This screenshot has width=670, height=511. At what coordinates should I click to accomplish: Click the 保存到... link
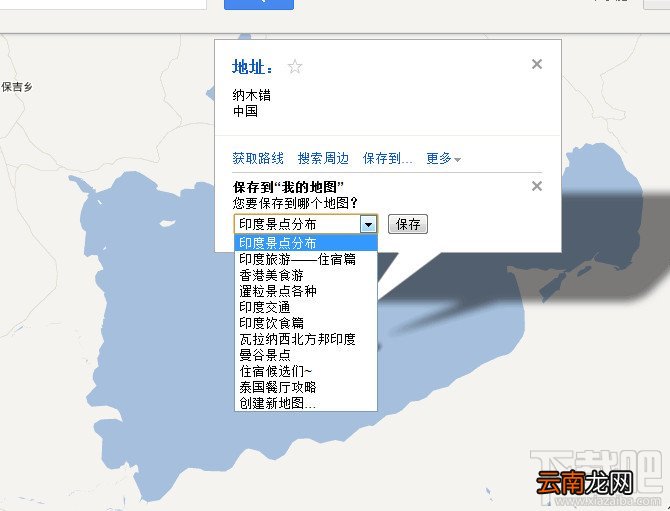coord(388,159)
